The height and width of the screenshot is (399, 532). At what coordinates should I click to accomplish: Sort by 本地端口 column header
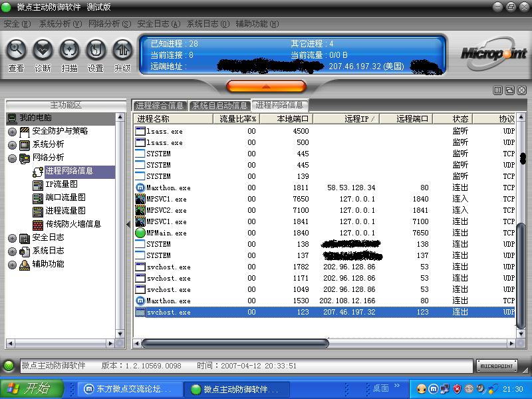click(x=286, y=119)
